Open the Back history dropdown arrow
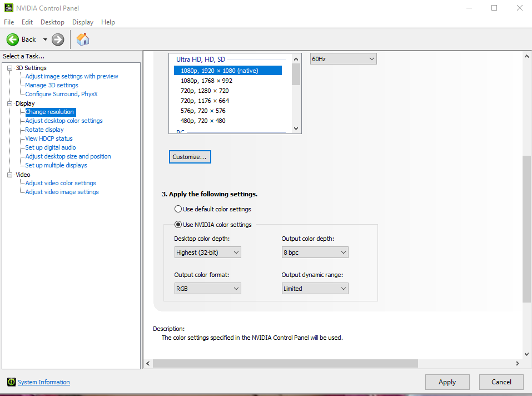 pyautogui.click(x=45, y=39)
